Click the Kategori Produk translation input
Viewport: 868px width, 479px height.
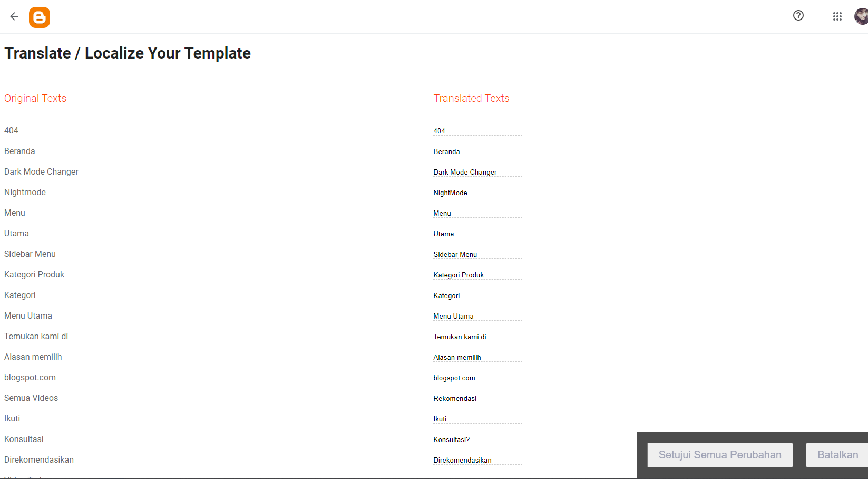pos(477,275)
